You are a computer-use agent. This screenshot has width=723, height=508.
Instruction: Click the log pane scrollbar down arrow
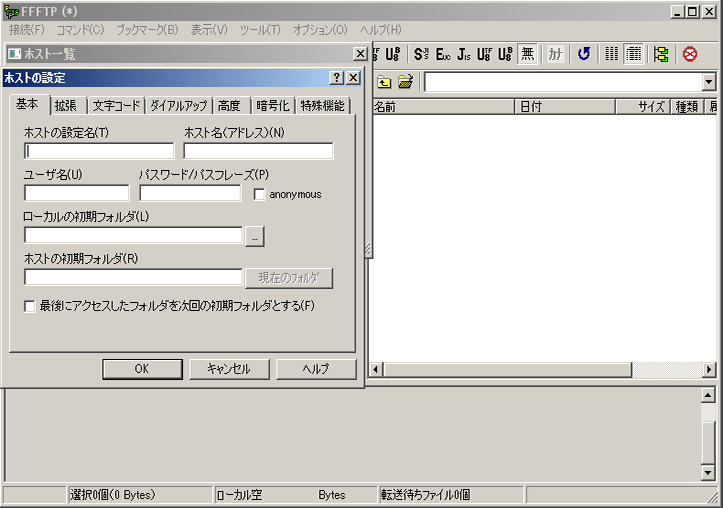click(708, 473)
